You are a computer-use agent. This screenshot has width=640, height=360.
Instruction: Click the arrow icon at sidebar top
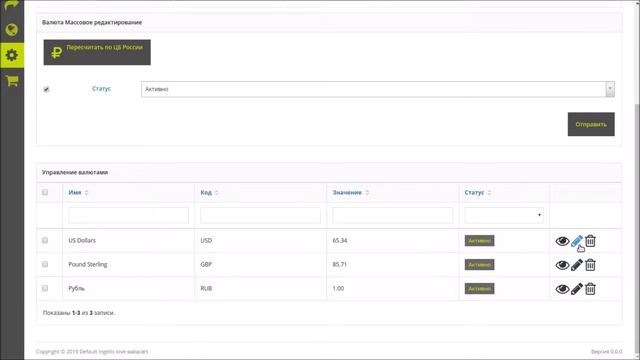tap(12, 5)
